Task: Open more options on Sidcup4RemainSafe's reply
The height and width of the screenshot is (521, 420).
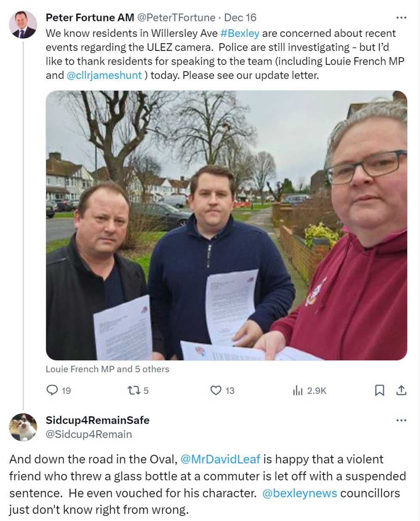Action: click(x=401, y=420)
